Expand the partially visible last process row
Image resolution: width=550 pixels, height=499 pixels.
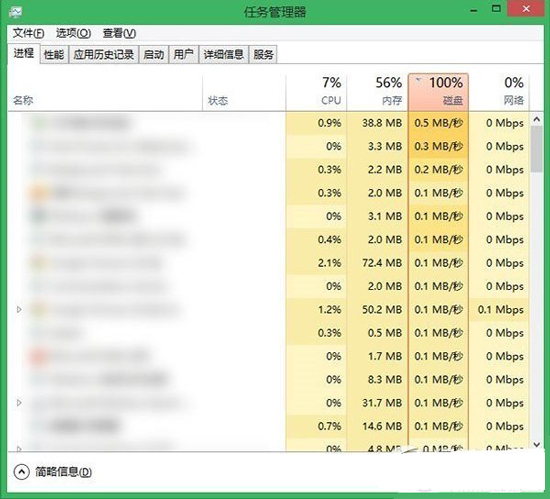[19, 449]
